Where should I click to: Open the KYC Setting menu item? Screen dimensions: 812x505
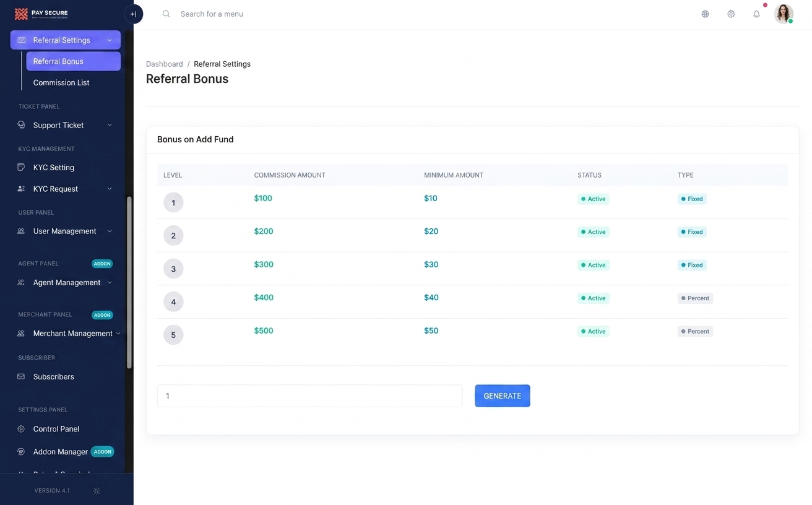[54, 168]
